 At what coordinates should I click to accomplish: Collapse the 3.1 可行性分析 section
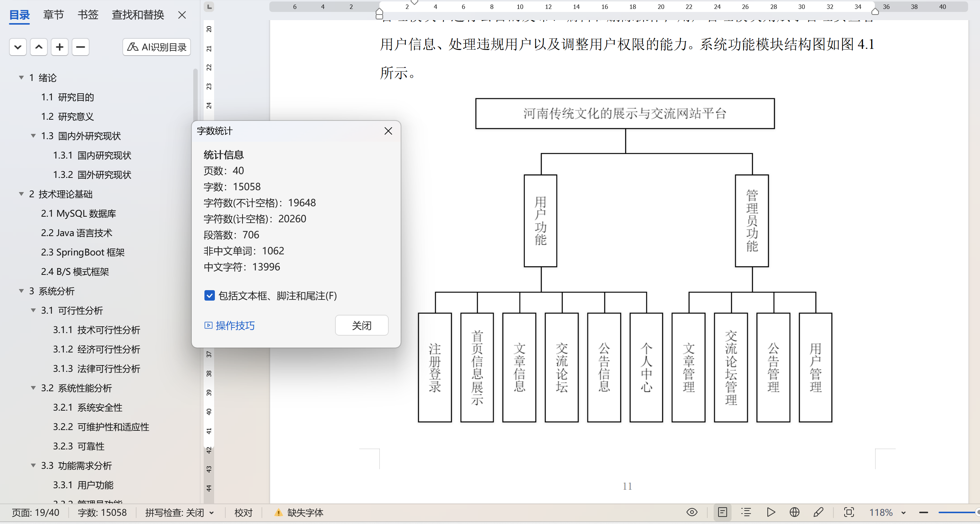click(x=34, y=310)
